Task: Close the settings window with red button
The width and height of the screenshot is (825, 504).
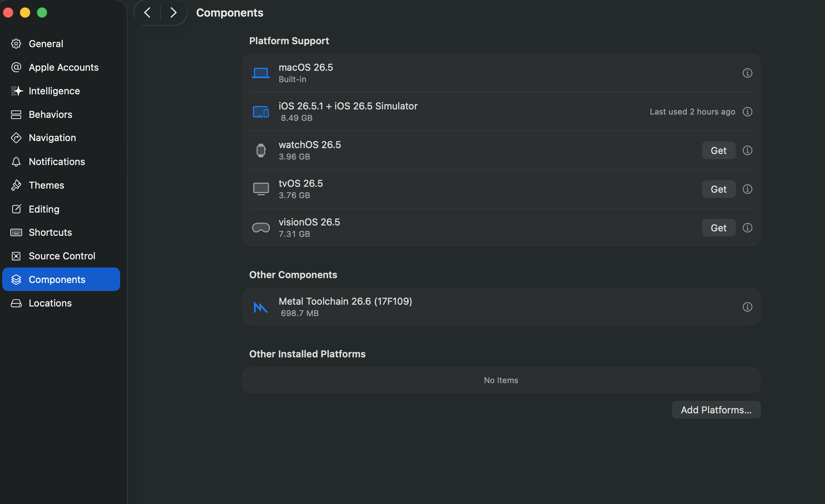Action: [x=8, y=13]
